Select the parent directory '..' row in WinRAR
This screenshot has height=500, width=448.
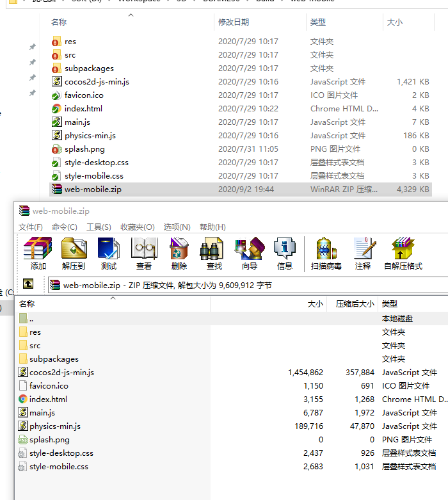pyautogui.click(x=231, y=318)
